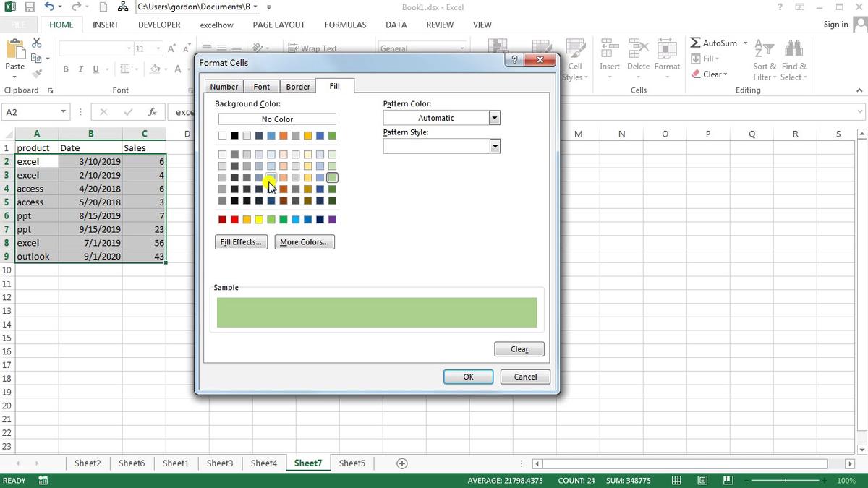
Task: Switch to the FORMULAS ribbon tab
Action: [345, 24]
